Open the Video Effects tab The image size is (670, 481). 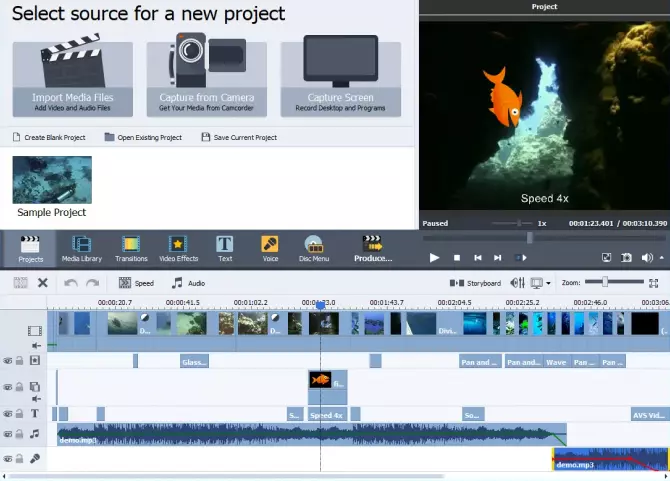(179, 249)
